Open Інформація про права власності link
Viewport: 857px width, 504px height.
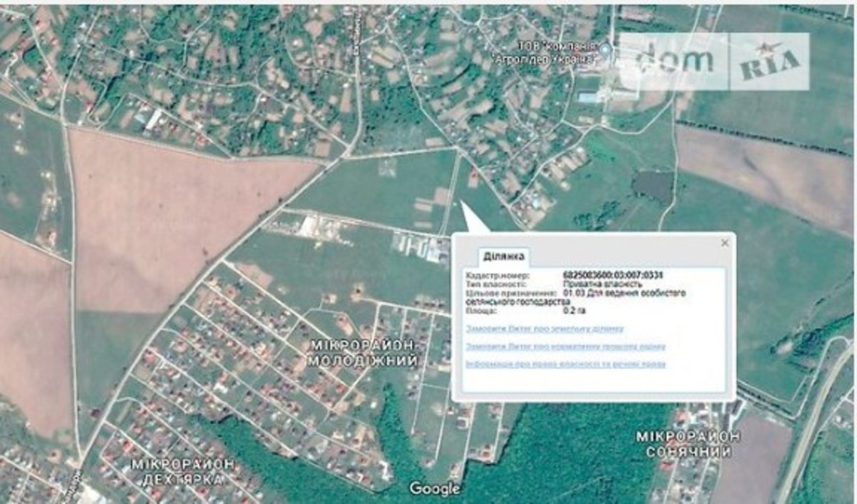(x=565, y=365)
